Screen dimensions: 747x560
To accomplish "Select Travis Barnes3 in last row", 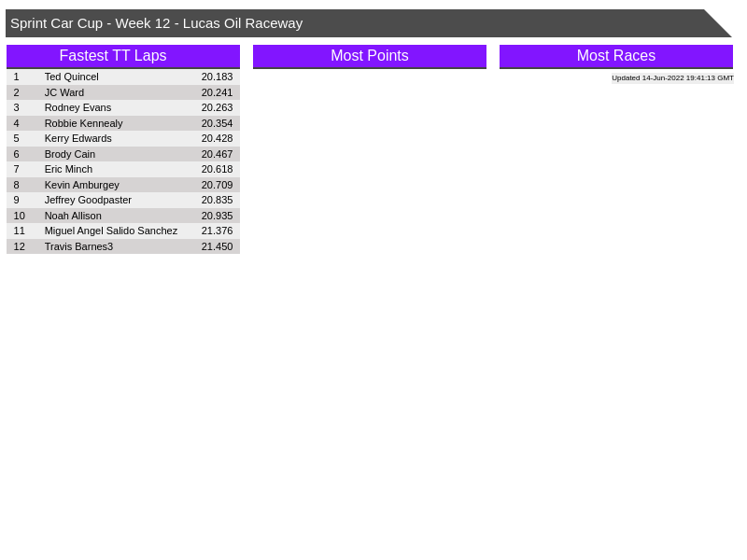I will [x=78, y=246].
